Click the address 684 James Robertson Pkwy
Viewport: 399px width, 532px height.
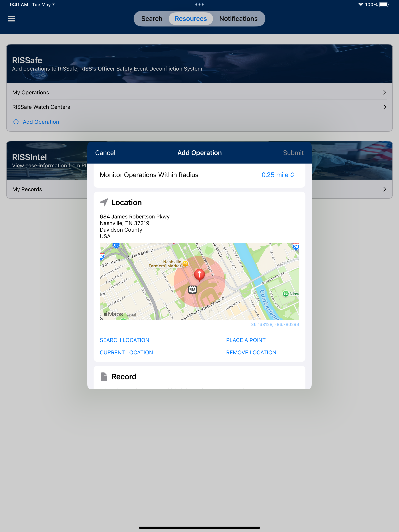(x=135, y=217)
